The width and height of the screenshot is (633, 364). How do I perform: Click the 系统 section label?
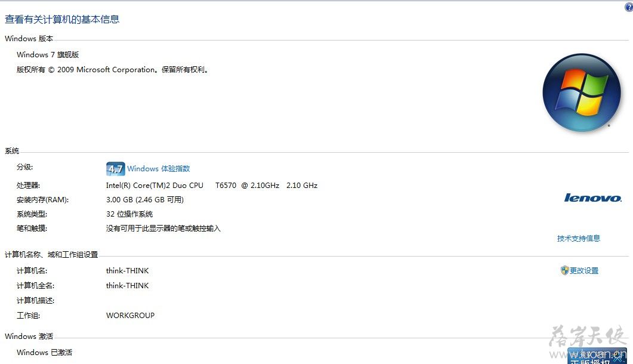pos(12,151)
